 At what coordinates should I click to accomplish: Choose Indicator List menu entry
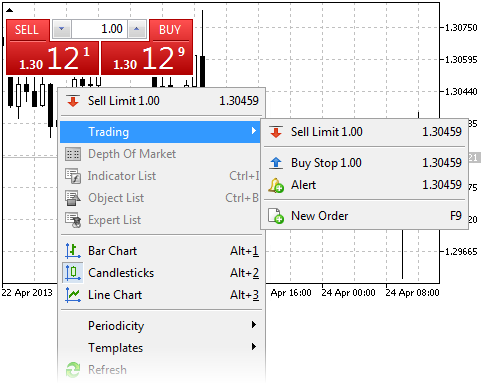point(161,176)
